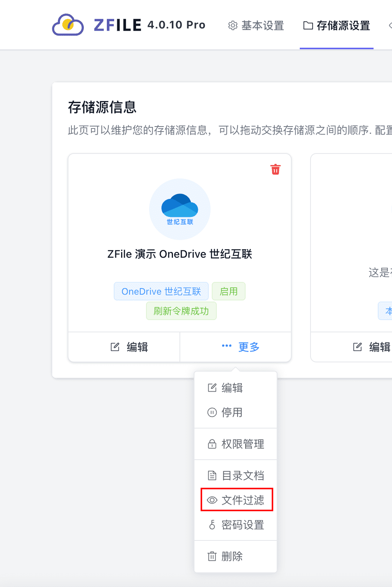Click the gear icon beside 基本设置
Image resolution: width=392 pixels, height=587 pixels.
point(233,26)
